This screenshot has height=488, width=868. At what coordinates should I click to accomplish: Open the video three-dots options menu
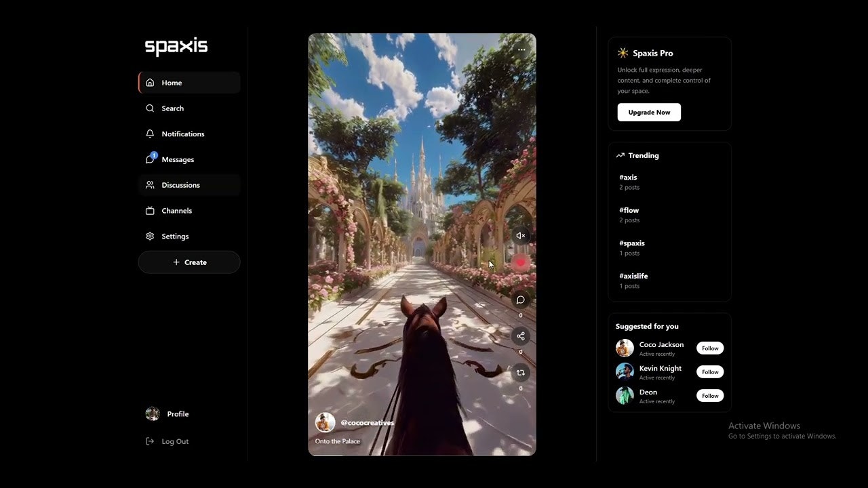click(521, 49)
